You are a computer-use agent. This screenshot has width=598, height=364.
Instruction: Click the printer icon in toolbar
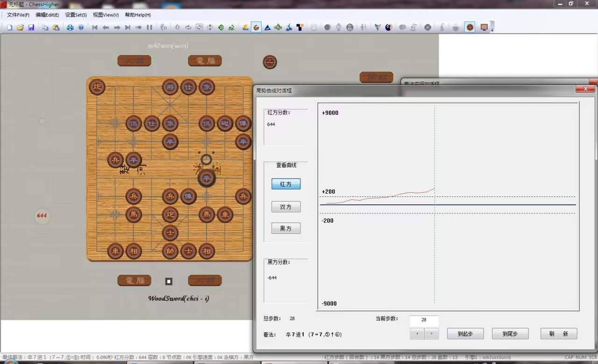point(70,28)
